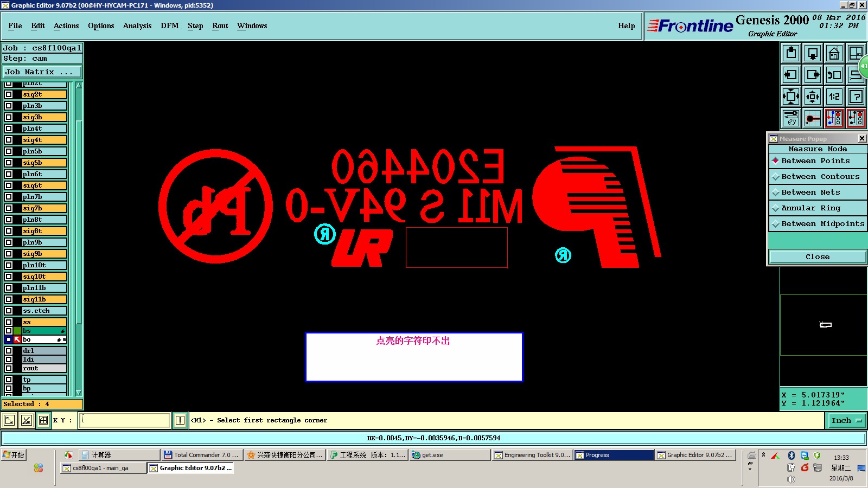
Task: Select the tp layer row
Action: pos(44,380)
